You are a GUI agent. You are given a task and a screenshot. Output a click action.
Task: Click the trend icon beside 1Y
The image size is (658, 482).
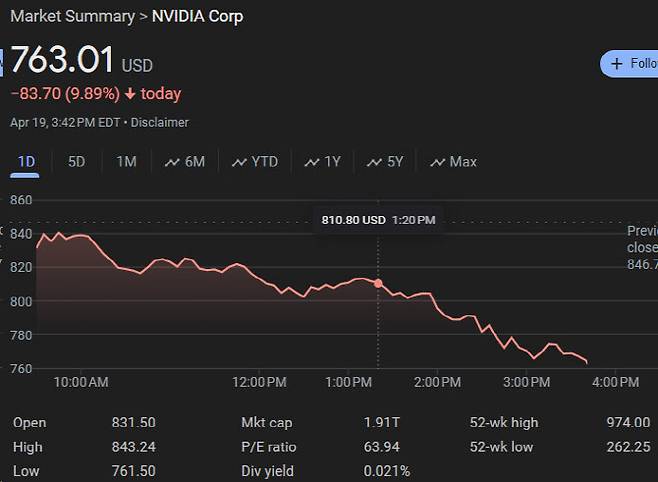point(312,162)
